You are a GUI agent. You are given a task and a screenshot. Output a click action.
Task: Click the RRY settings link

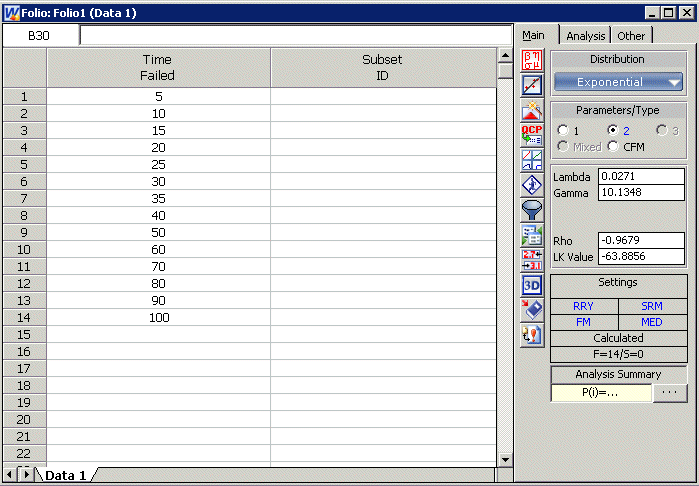pyautogui.click(x=584, y=306)
